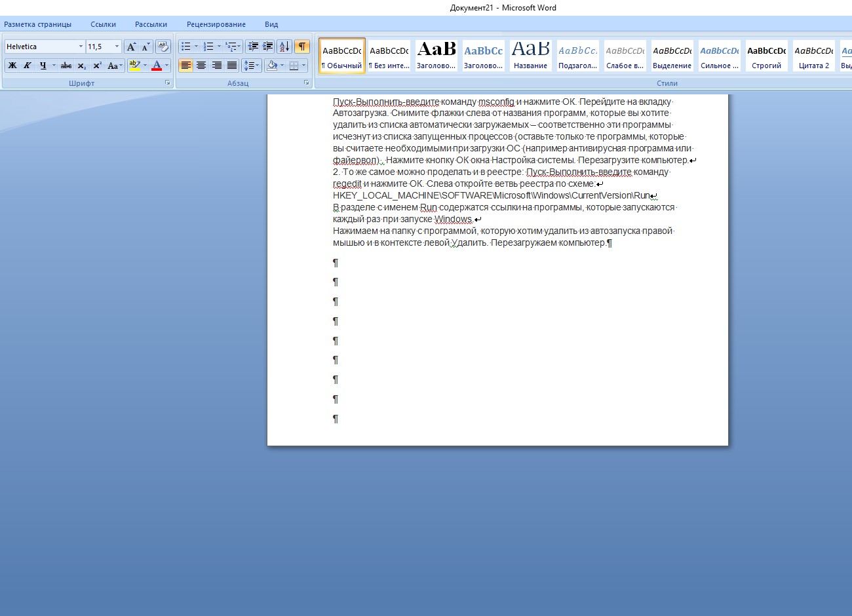Apply the Без интервала style
This screenshot has width=852, height=616.
[389, 56]
